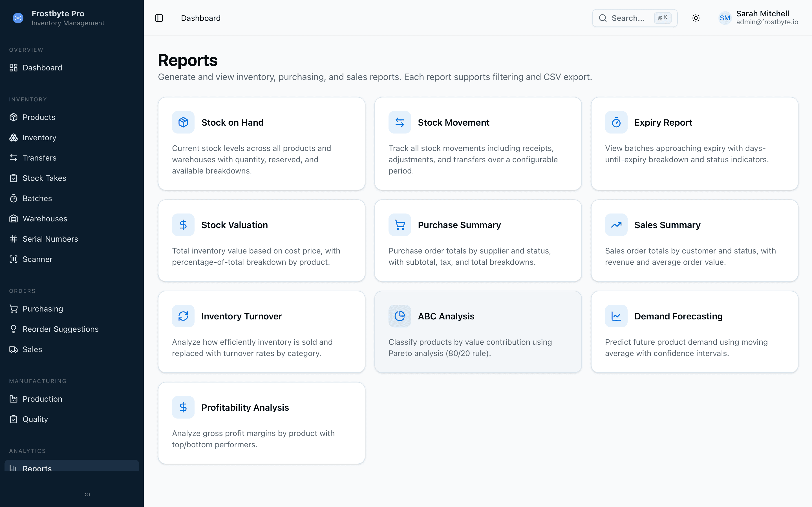Click the Batches icon in sidebar
812x507 pixels.
[14, 198]
